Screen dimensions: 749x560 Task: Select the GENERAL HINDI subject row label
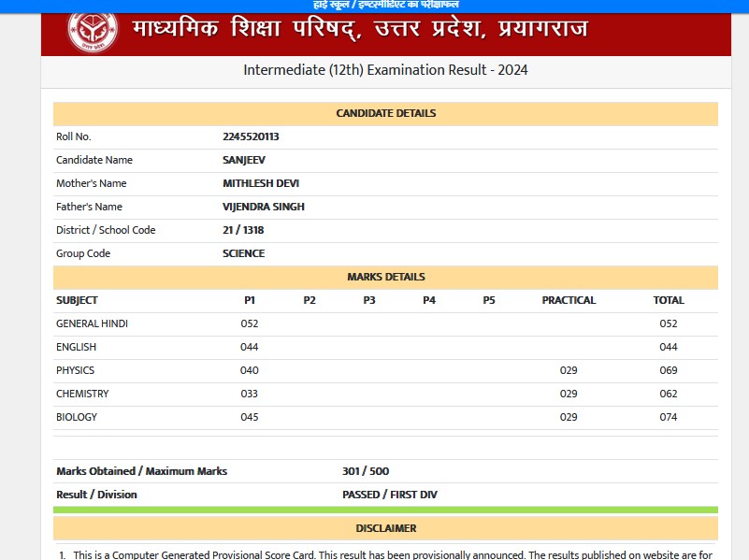pos(92,323)
